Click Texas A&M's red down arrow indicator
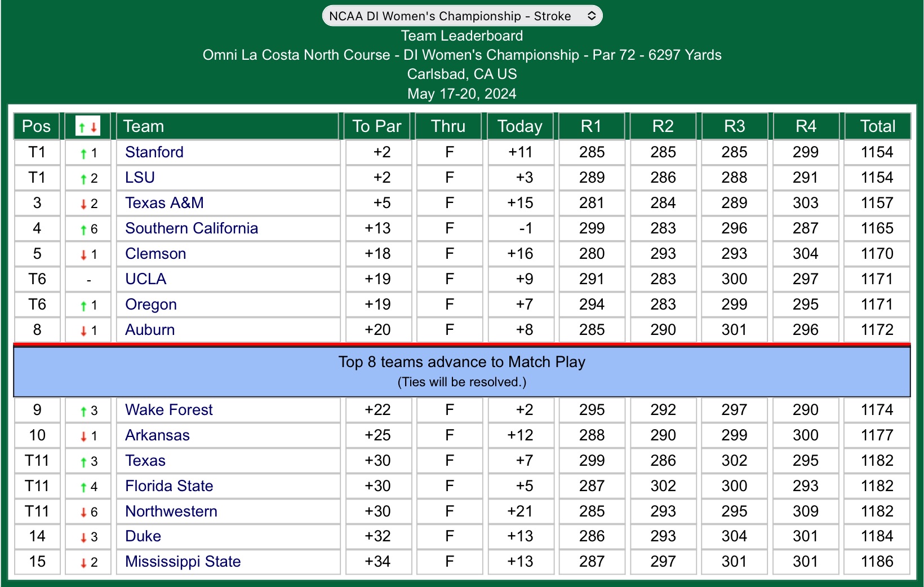924x587 pixels. click(83, 204)
